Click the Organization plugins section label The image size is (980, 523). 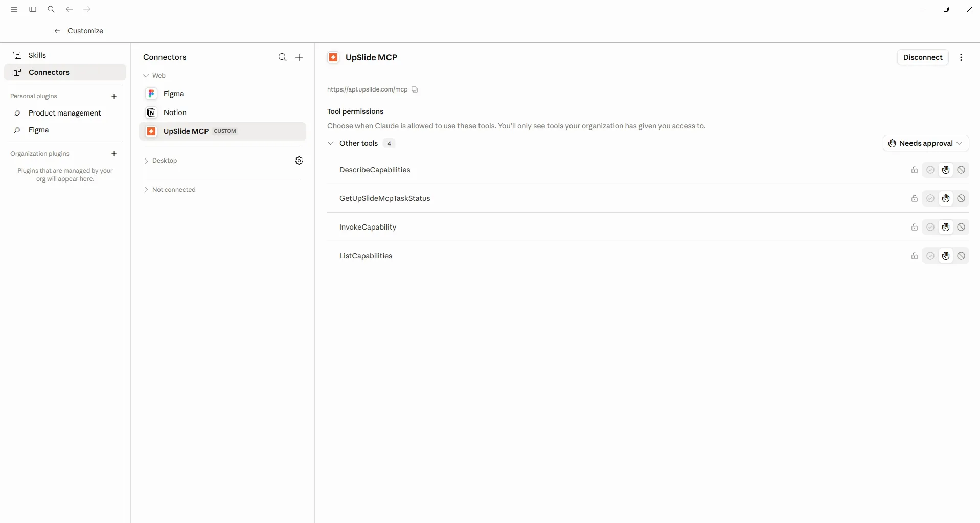pyautogui.click(x=40, y=154)
